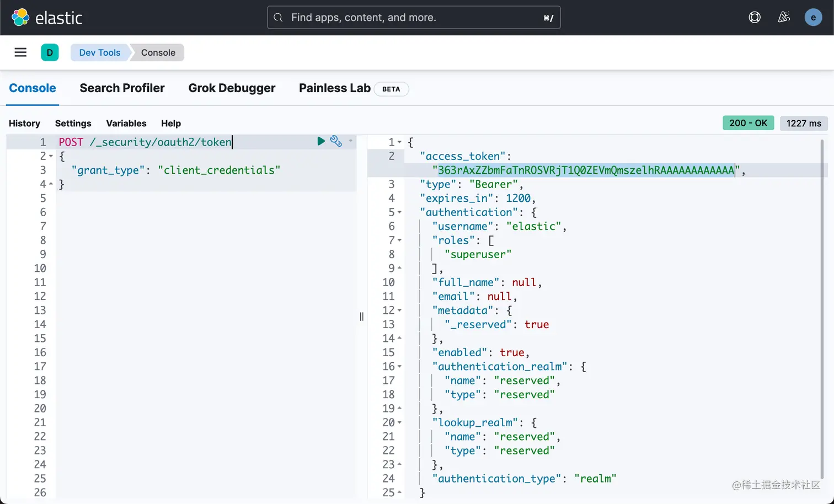Open the Grok Debugger tab
834x504 pixels.
232,88
